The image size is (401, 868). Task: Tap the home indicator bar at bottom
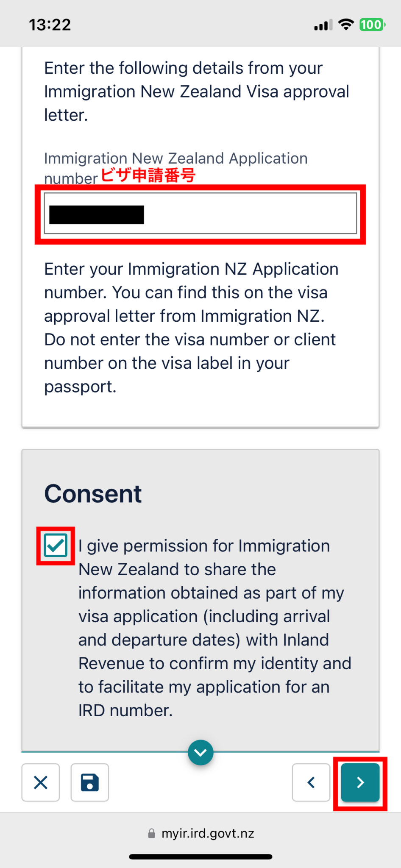tap(200, 857)
